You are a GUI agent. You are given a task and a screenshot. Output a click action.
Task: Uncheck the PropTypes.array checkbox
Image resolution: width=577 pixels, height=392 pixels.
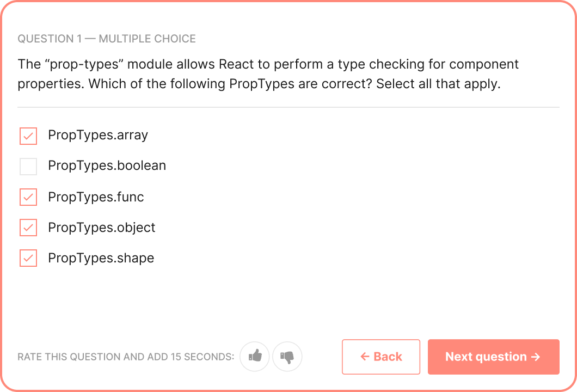coord(28,136)
